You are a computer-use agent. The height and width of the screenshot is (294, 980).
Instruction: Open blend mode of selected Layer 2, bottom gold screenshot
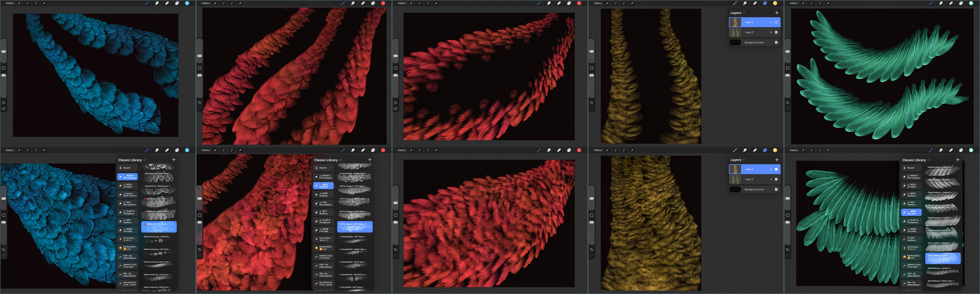771,169
